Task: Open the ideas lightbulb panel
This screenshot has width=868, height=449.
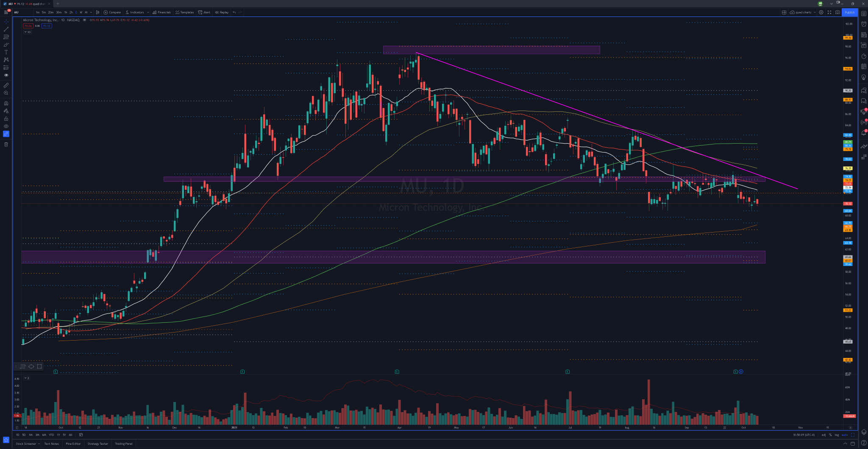Action: (864, 78)
